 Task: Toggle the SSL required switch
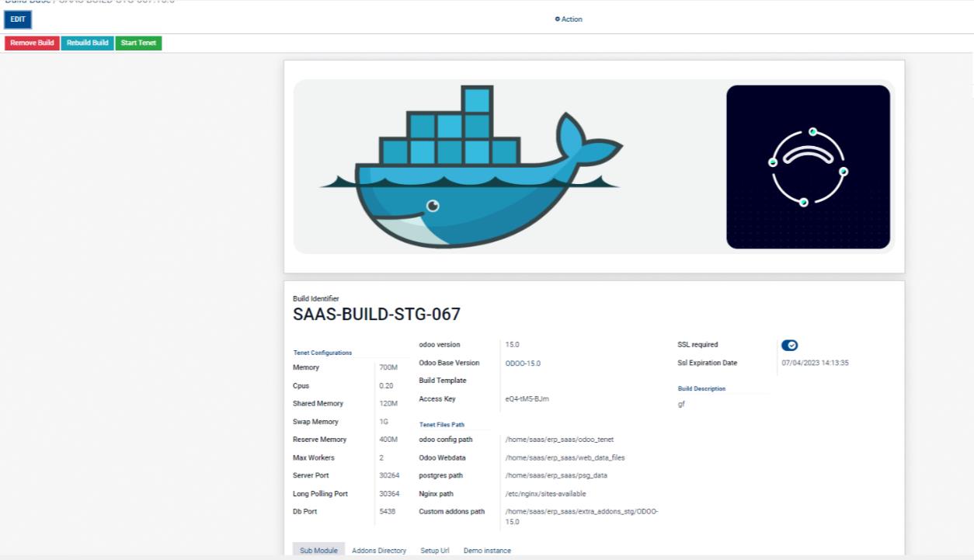[x=790, y=345]
